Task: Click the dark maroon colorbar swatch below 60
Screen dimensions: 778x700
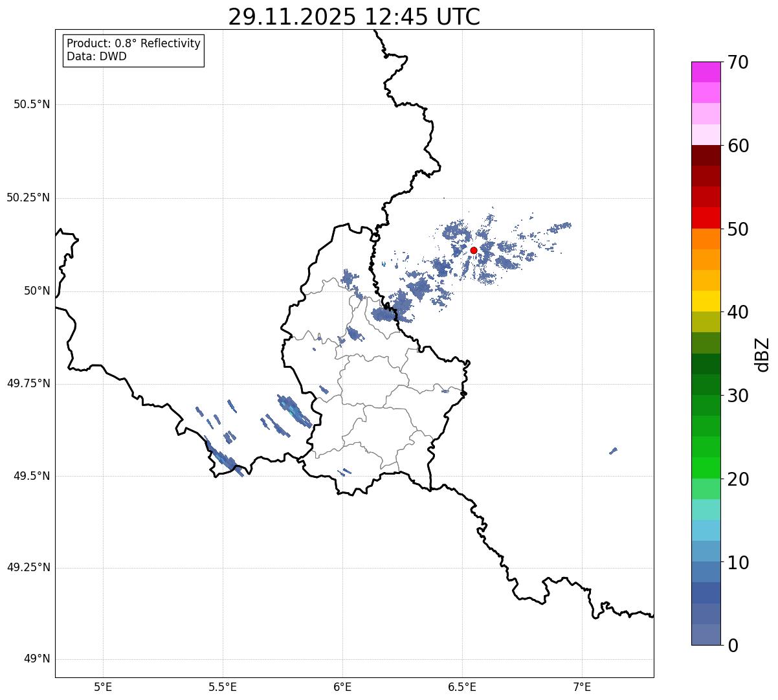Action: pyautogui.click(x=706, y=155)
